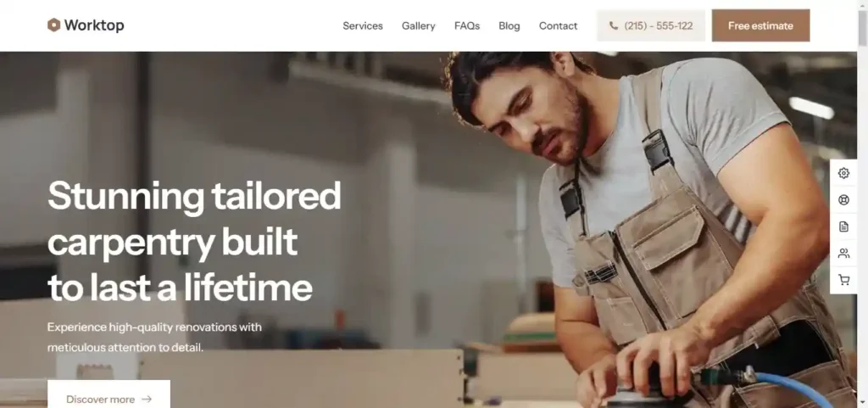The width and height of the screenshot is (868, 408).
Task: Select Contact in the navigation bar
Action: [558, 26]
